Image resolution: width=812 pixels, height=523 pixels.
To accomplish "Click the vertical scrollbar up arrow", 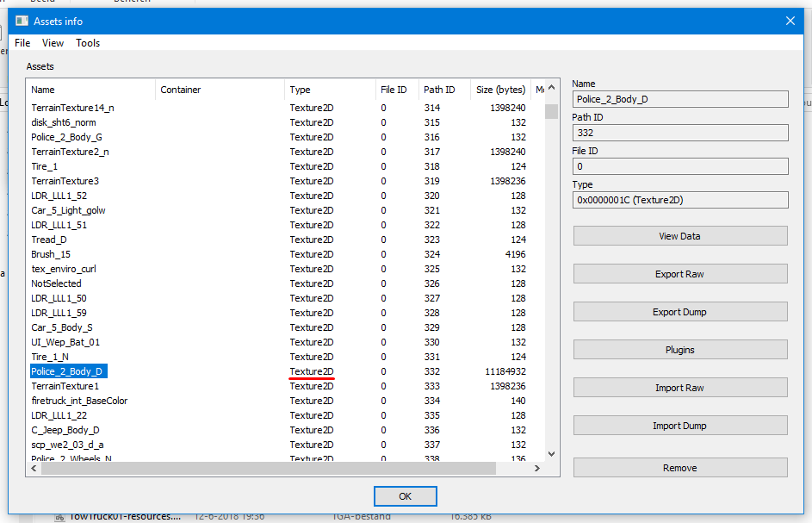I will (x=551, y=88).
